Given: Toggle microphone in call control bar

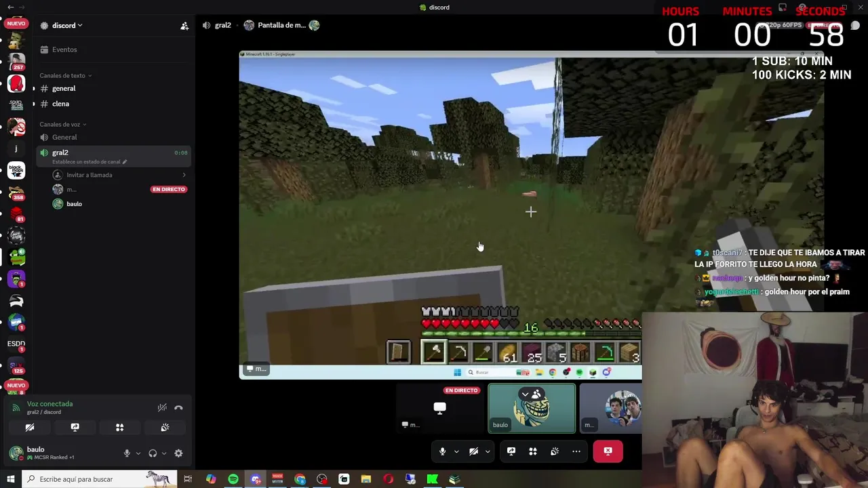Looking at the screenshot, I should [x=442, y=451].
